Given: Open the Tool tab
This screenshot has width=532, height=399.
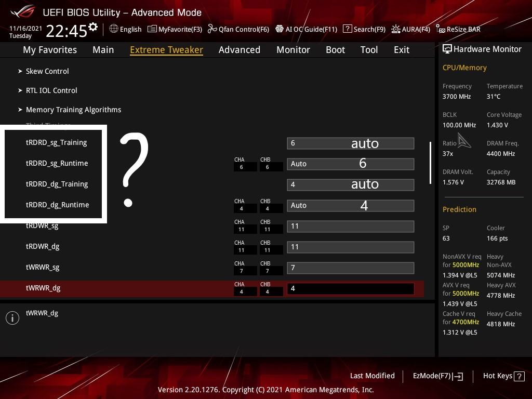Looking at the screenshot, I should [x=369, y=50].
